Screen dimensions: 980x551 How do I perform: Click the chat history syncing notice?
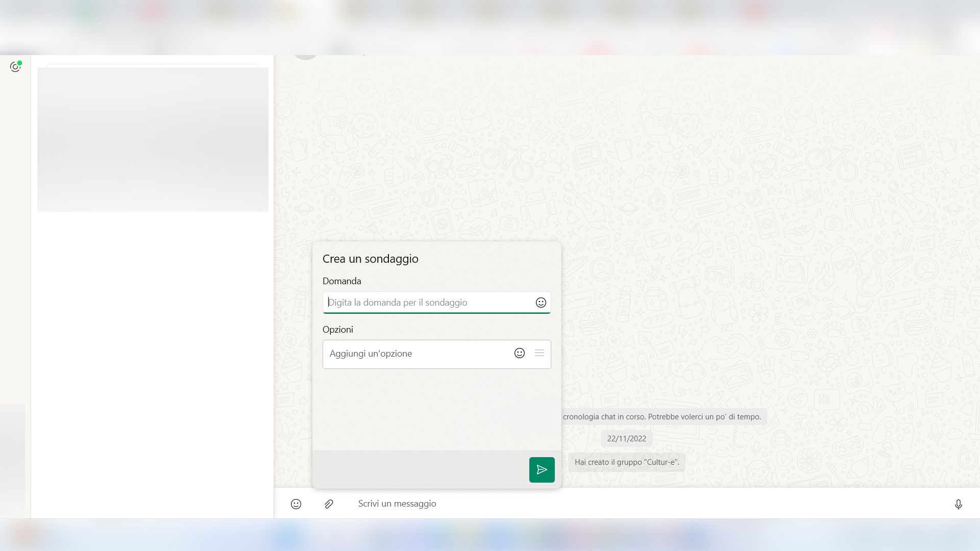point(660,416)
